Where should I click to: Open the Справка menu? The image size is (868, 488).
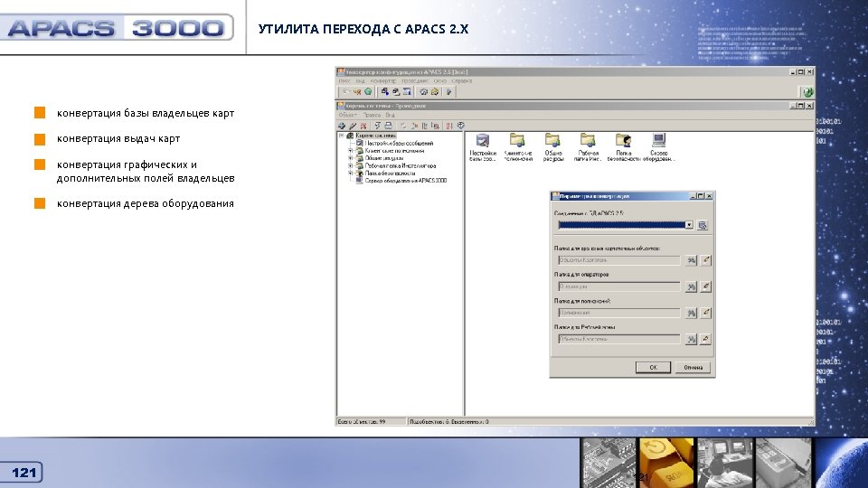(462, 80)
